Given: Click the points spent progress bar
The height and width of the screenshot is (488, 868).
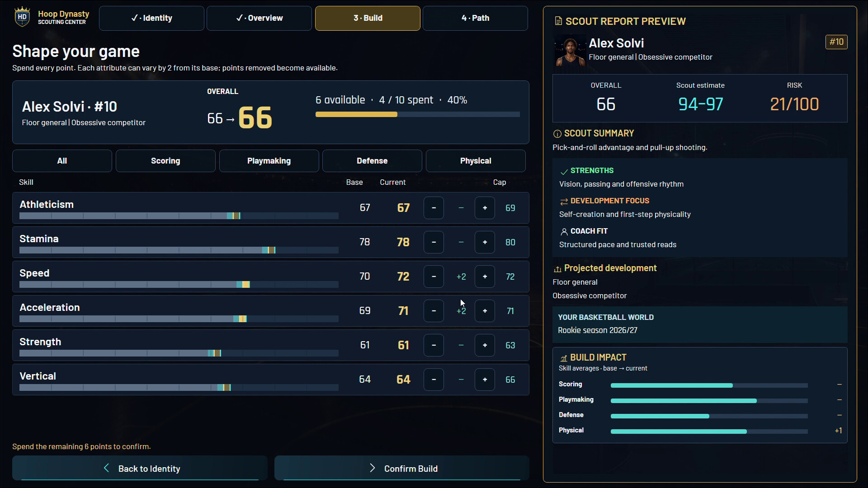Looking at the screenshot, I should click(x=418, y=114).
